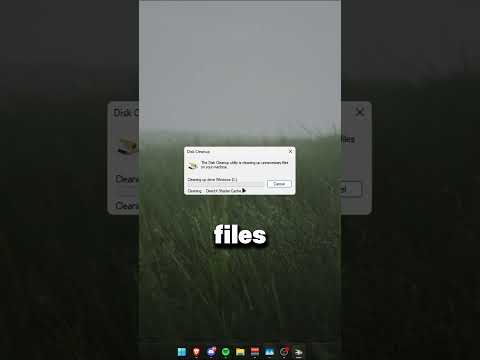Close the Disk Cleanup dialog

(290, 151)
